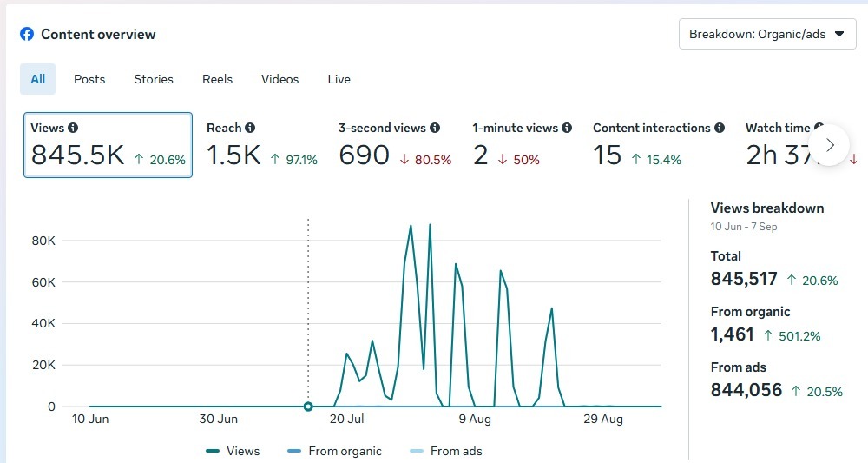Click info icon beside Reach
868x463 pixels.
coord(250,128)
